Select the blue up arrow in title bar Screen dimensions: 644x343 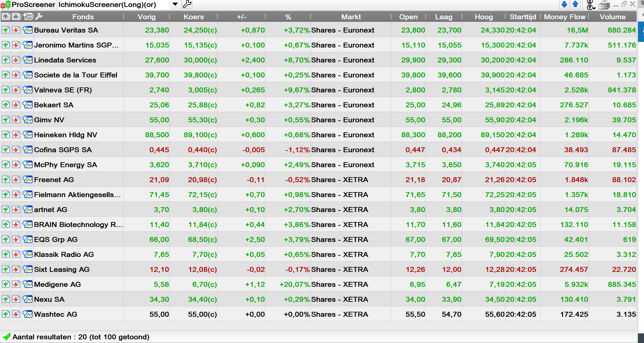575,4
